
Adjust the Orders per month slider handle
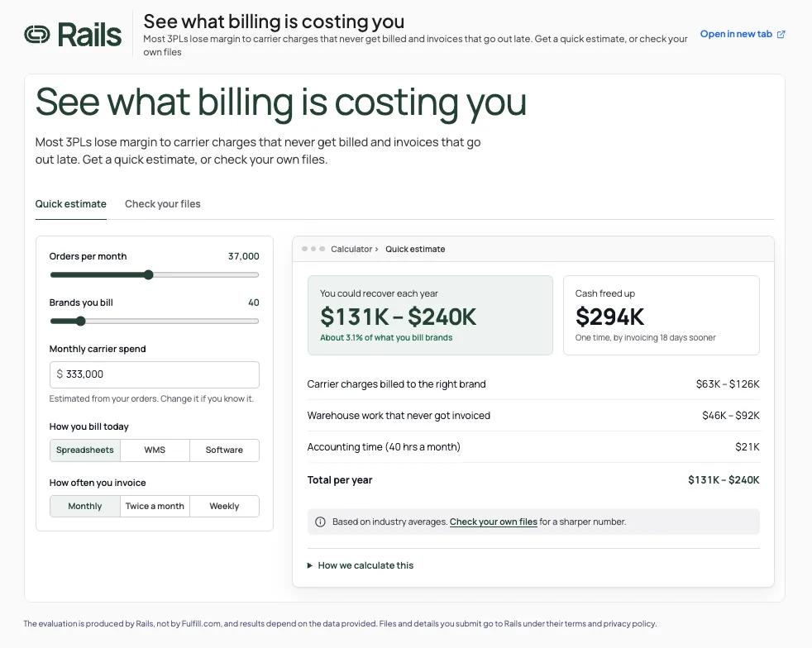tap(149, 275)
